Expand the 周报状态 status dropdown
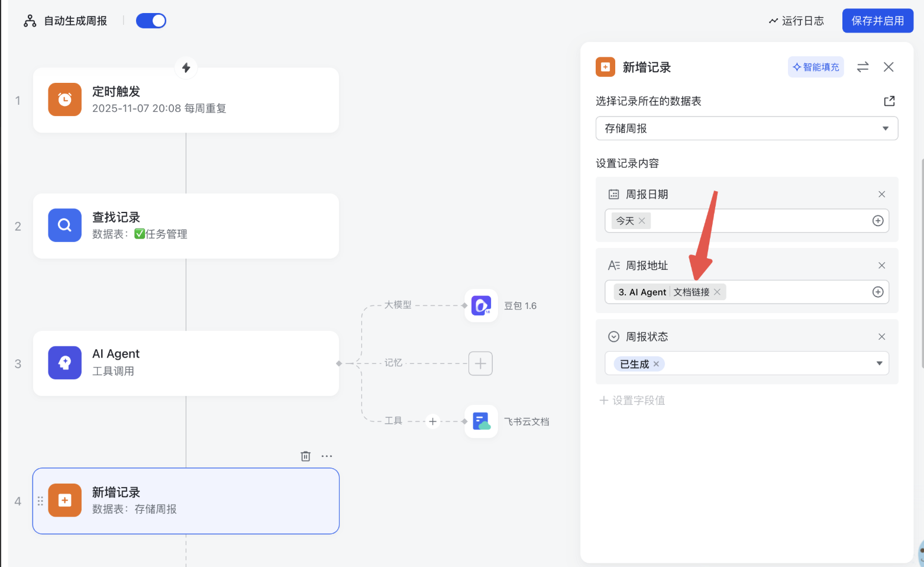 click(x=879, y=363)
